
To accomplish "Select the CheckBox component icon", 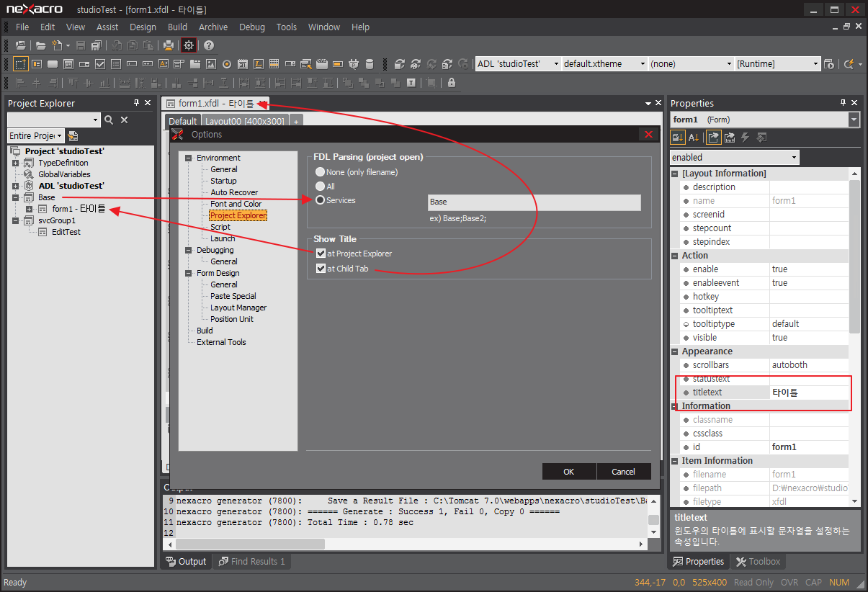I will 99,63.
